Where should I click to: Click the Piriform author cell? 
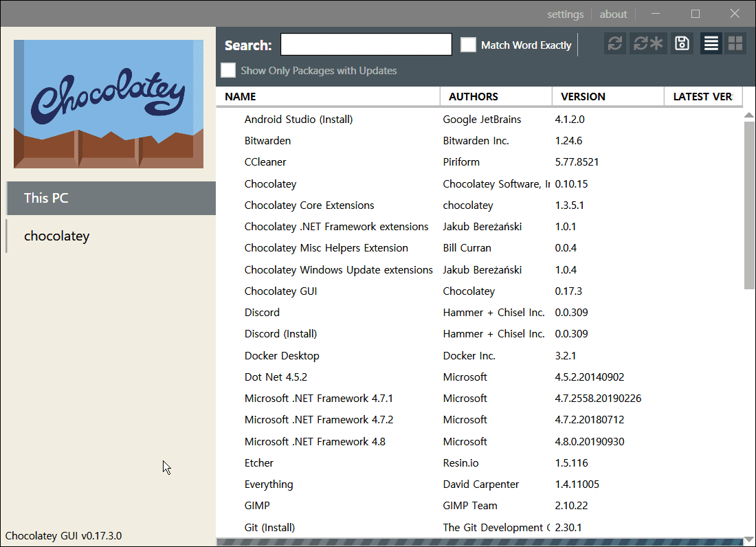coord(461,162)
